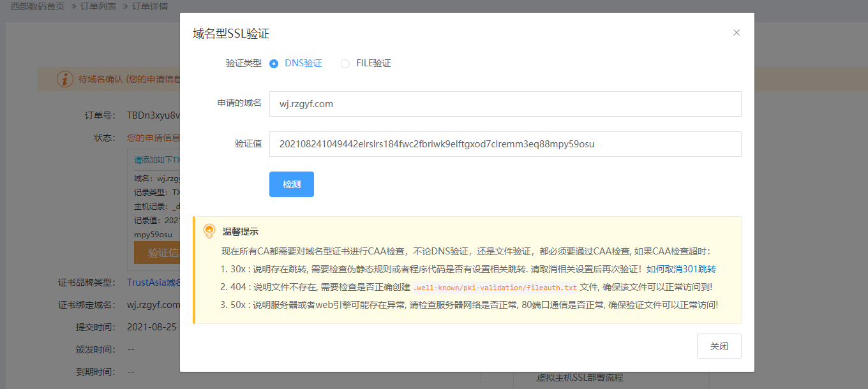Click the 订单详情 breadcrumb item
Screen dimensions: 868x389
pyautogui.click(x=150, y=6)
